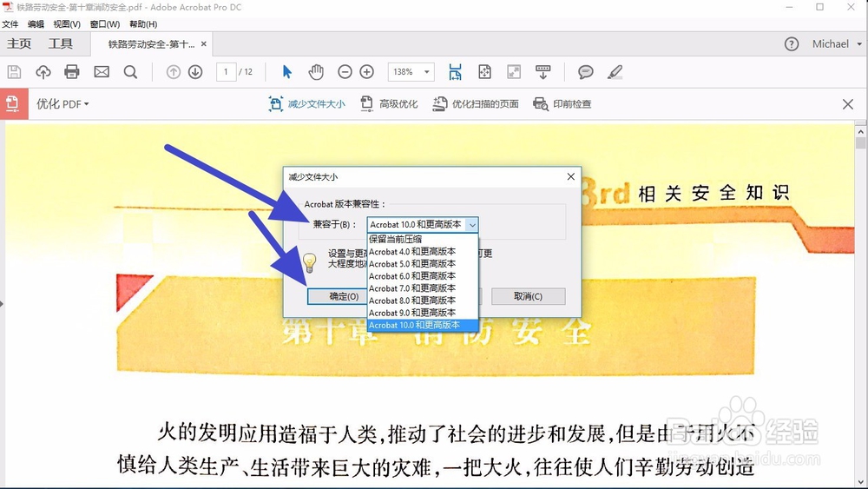Open the search magnifier icon

(131, 72)
